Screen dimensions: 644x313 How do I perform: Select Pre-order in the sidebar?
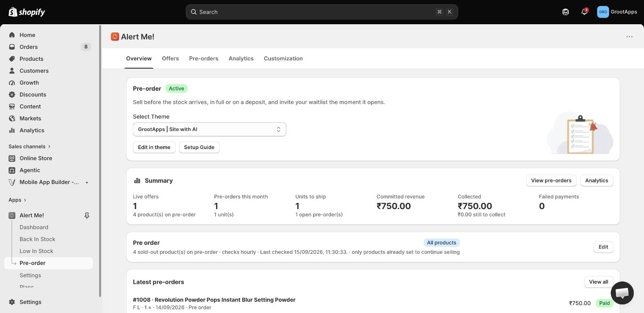[x=48, y=263]
